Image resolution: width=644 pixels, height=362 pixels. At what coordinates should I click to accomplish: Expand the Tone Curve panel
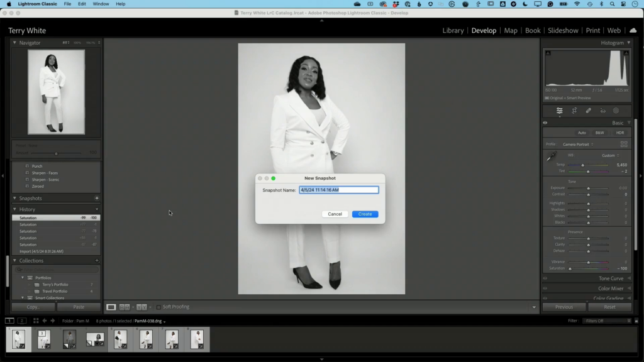[629, 278]
